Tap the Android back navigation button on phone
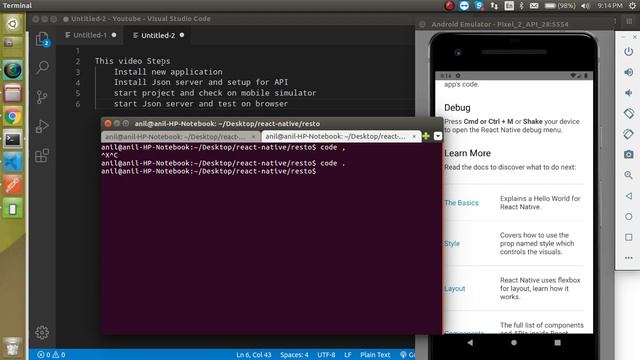The image size is (640, 360). (470, 343)
